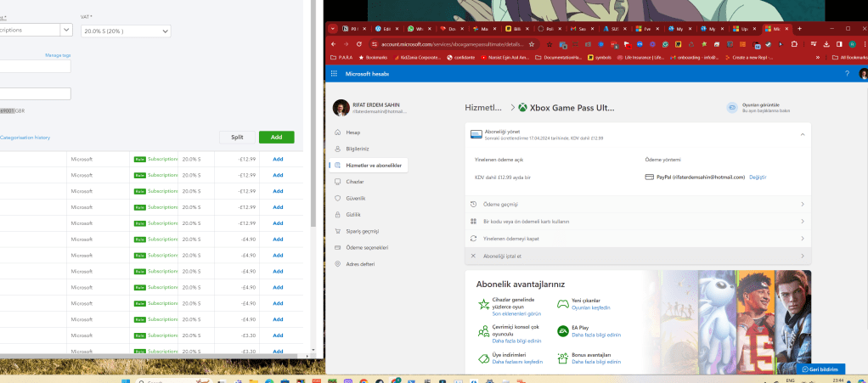Open the help question mark icon
868x383 pixels.
(x=847, y=74)
